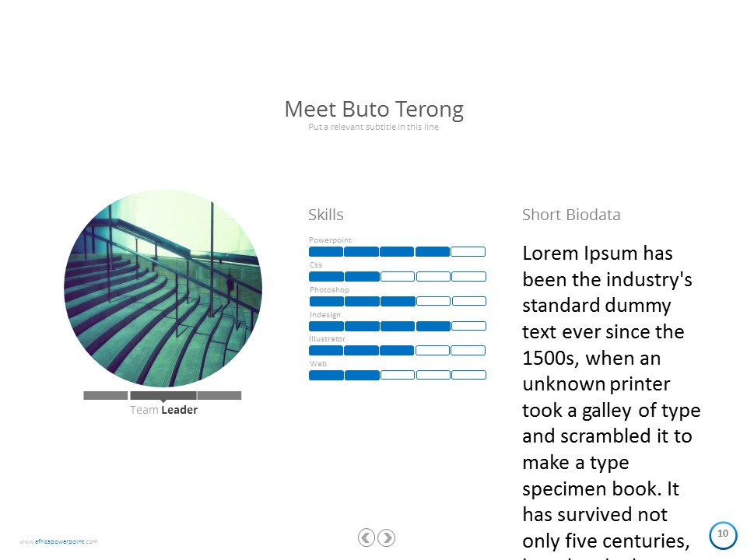
Task: Click the right gray segment under photo
Action: point(219,395)
